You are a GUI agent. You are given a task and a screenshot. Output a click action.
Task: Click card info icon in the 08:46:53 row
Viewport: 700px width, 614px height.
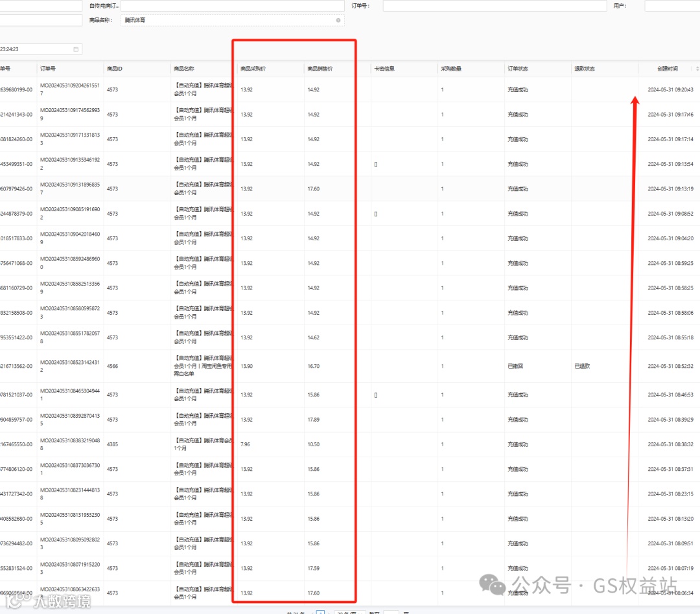[376, 395]
